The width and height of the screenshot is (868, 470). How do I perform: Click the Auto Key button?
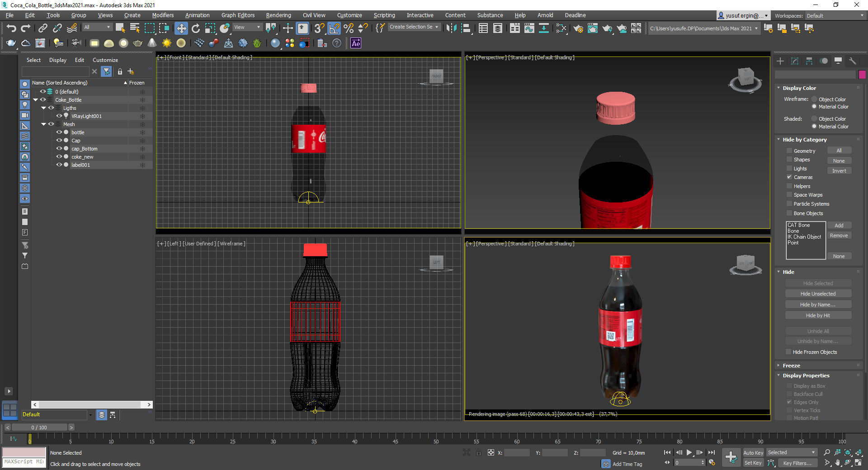[x=753, y=452]
